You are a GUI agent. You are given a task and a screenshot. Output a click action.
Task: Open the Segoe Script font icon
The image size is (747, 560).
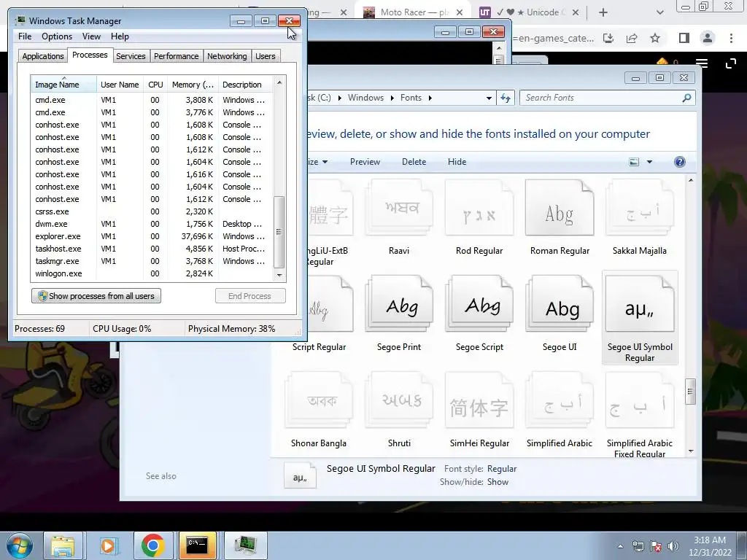pos(479,303)
